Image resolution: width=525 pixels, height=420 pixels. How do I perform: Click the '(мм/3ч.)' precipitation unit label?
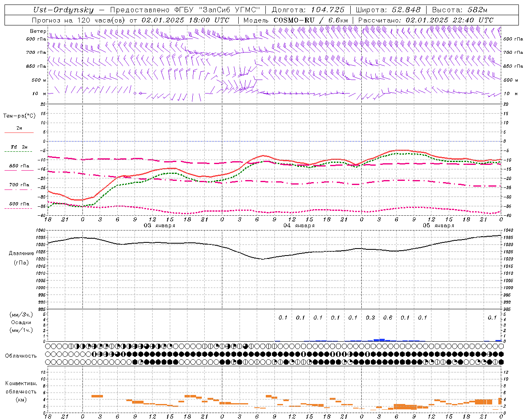[x=21, y=315]
